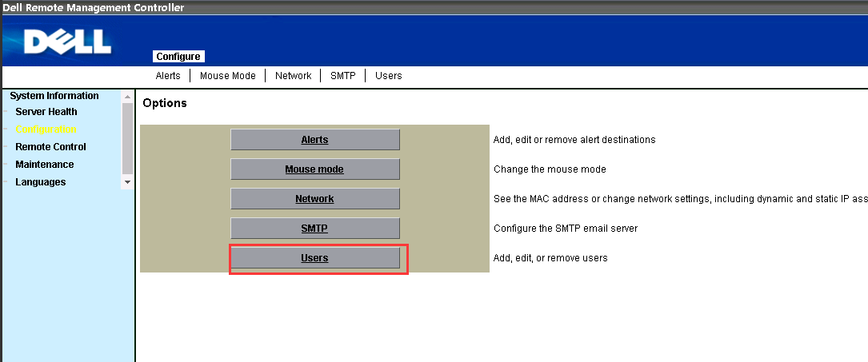Click 'Configure the SMTP email server' text

point(566,229)
